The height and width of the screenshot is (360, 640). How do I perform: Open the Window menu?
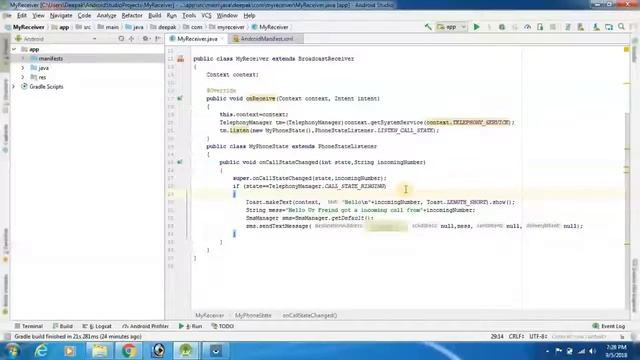[227, 16]
